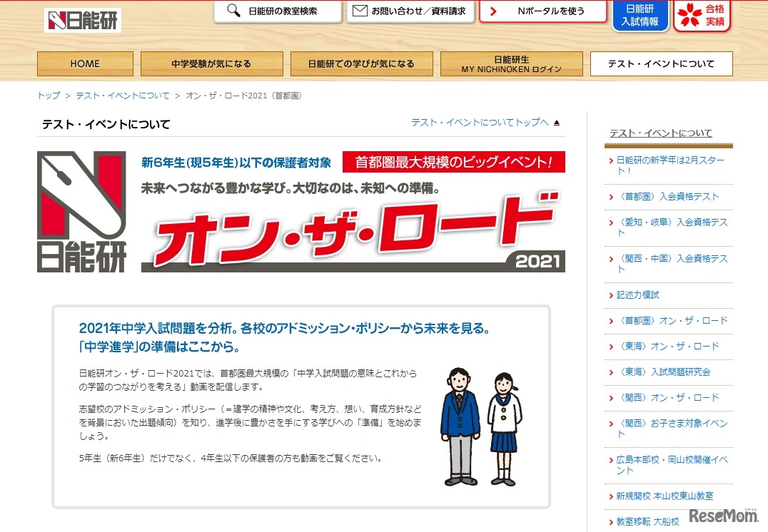
Task: Open 中学受験が気になる menu tab
Action: pos(211,63)
